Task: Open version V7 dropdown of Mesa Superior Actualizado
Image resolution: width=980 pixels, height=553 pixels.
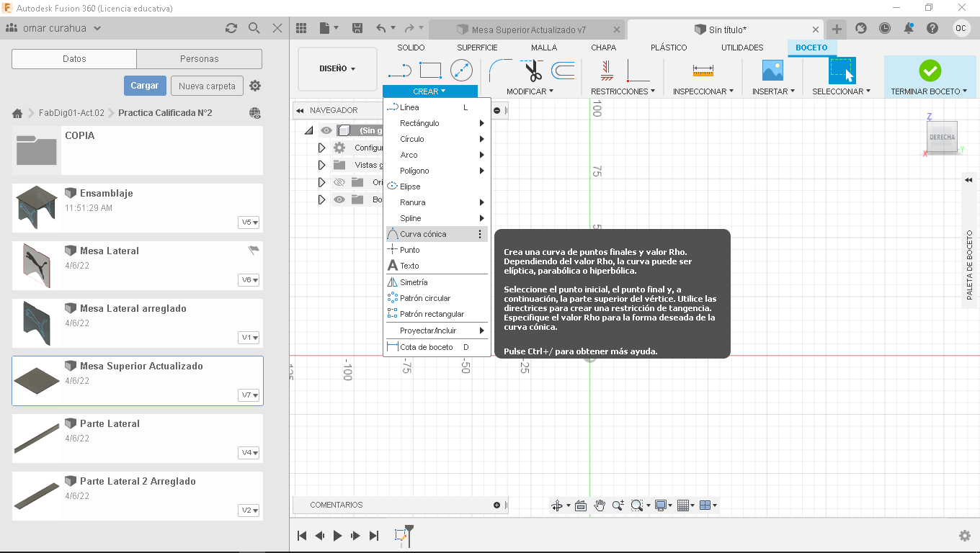Action: click(249, 395)
